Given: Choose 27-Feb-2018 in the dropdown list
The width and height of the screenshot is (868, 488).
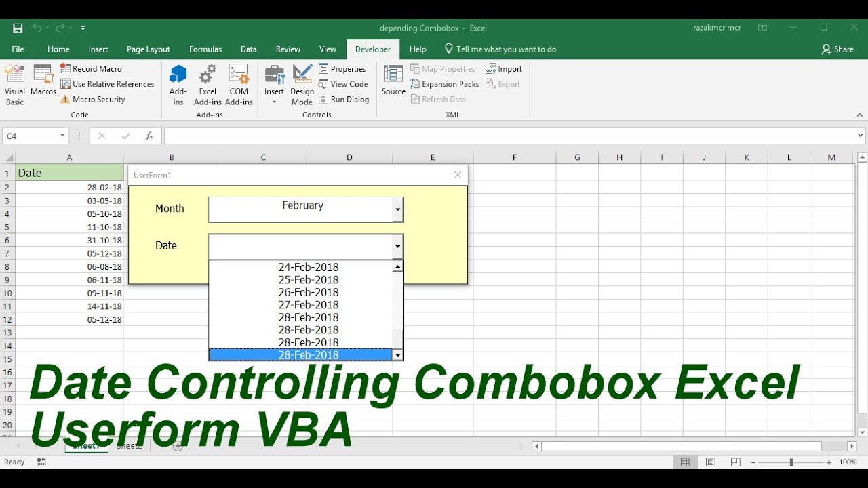Looking at the screenshot, I should click(x=301, y=305).
